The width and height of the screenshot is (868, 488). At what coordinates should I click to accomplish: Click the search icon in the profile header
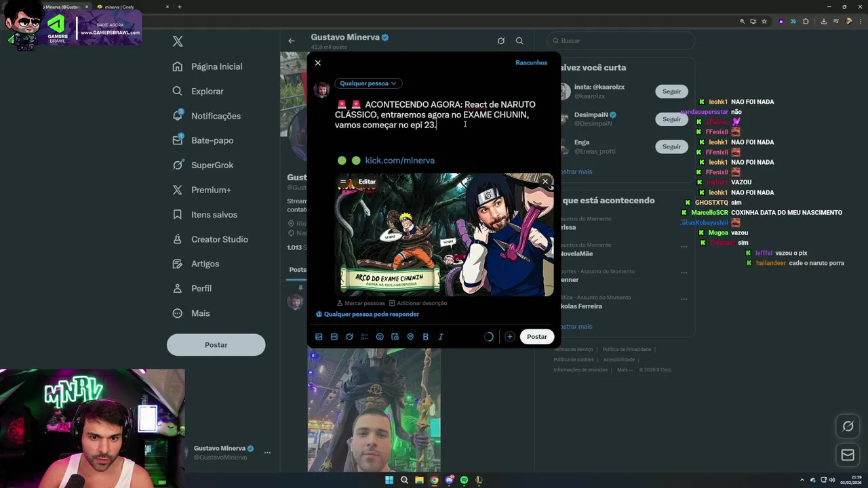coord(519,41)
